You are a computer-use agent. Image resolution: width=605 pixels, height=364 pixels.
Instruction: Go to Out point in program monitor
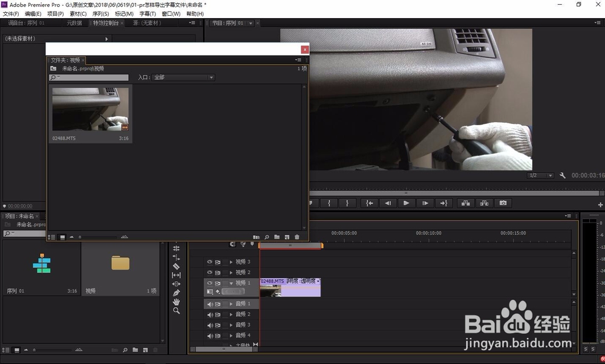point(443,203)
